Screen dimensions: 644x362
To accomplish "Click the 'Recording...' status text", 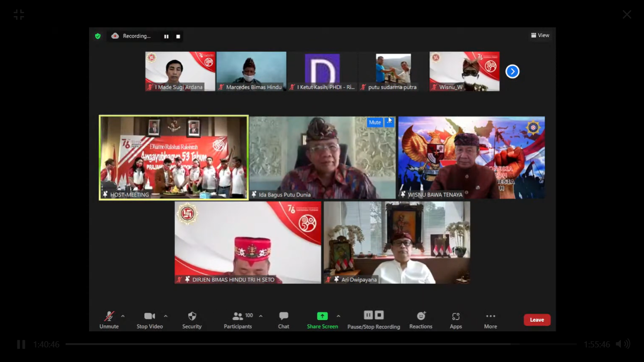I will pyautogui.click(x=137, y=36).
